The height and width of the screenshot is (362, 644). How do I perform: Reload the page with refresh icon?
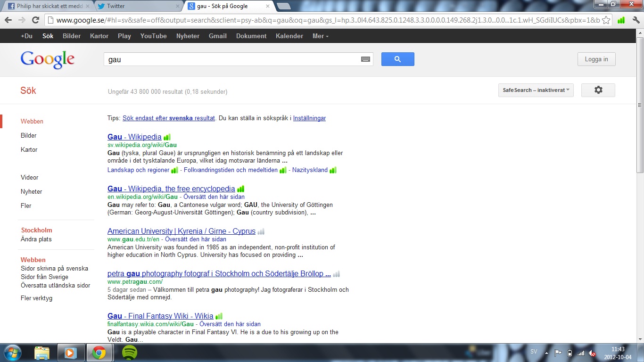tap(35, 20)
